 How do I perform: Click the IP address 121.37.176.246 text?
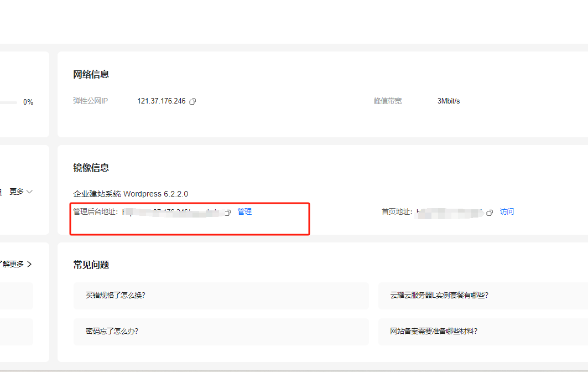point(161,101)
